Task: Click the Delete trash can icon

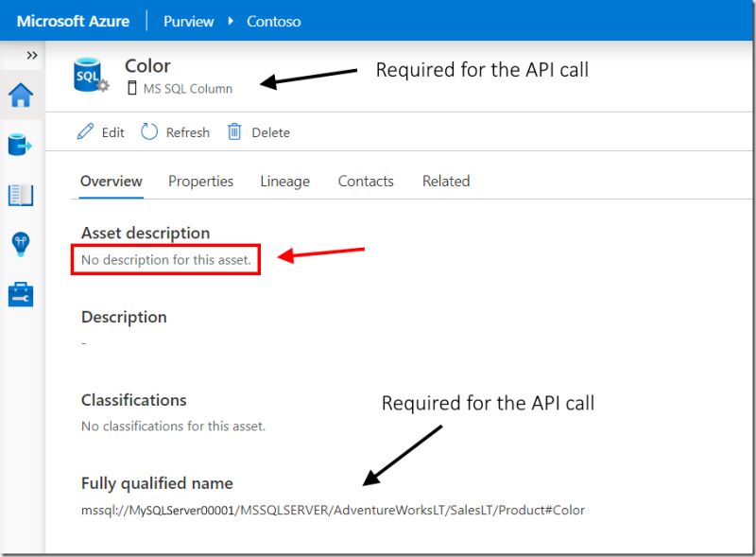Action: pos(234,132)
